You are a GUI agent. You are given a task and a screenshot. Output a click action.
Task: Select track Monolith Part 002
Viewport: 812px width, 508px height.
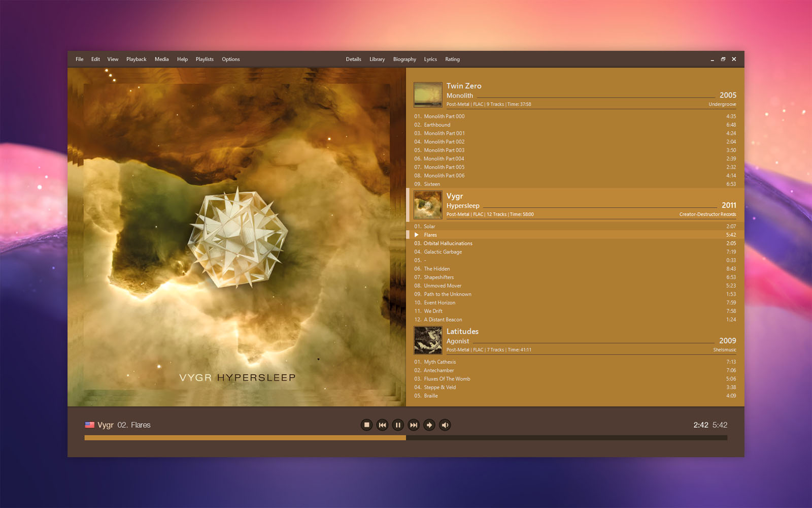click(x=575, y=142)
